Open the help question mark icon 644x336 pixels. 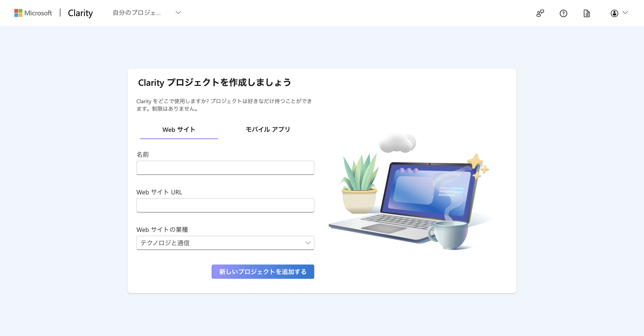coord(563,13)
